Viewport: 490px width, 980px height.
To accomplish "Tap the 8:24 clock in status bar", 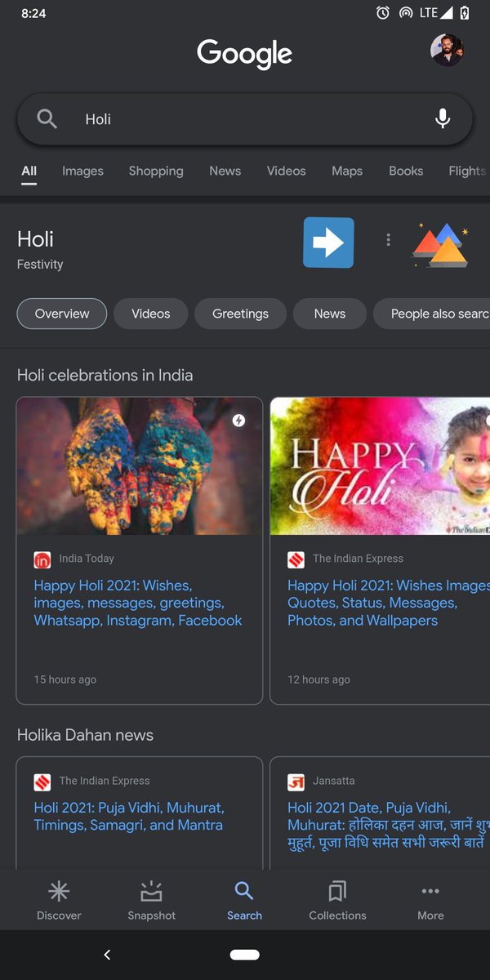I will (33, 13).
